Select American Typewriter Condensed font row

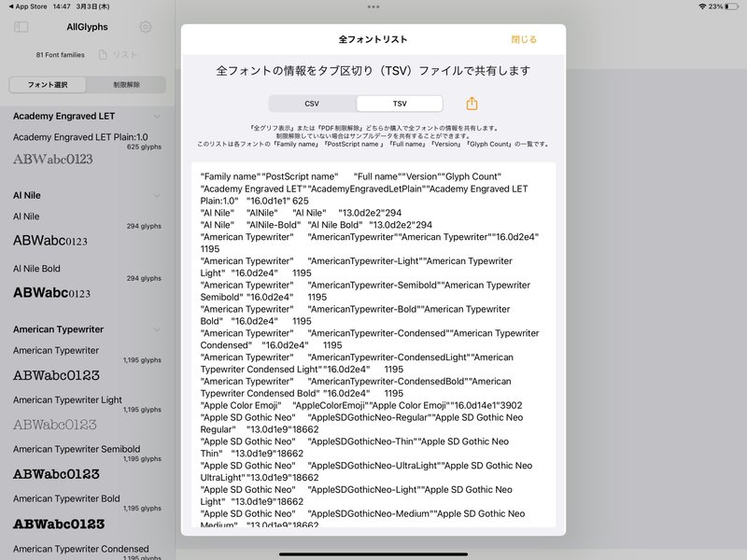(87, 551)
